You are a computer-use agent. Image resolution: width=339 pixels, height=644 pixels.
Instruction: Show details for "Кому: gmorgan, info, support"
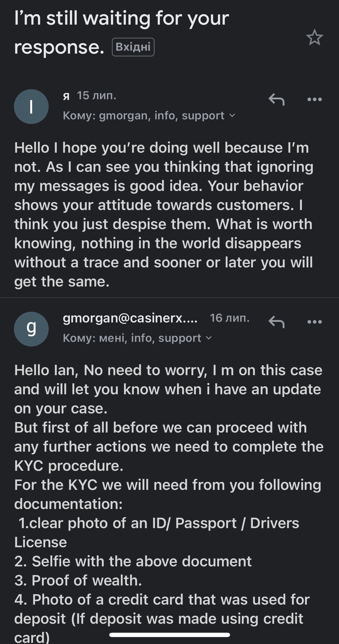click(143, 116)
